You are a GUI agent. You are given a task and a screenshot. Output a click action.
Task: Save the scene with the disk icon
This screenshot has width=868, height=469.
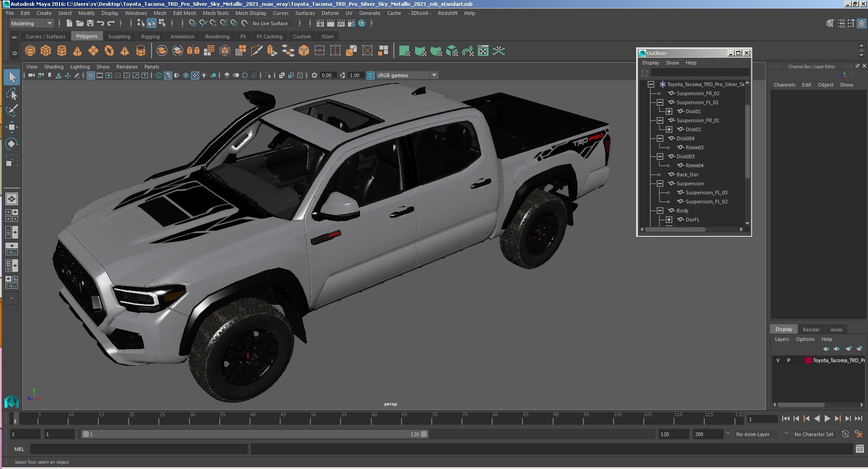click(x=90, y=23)
